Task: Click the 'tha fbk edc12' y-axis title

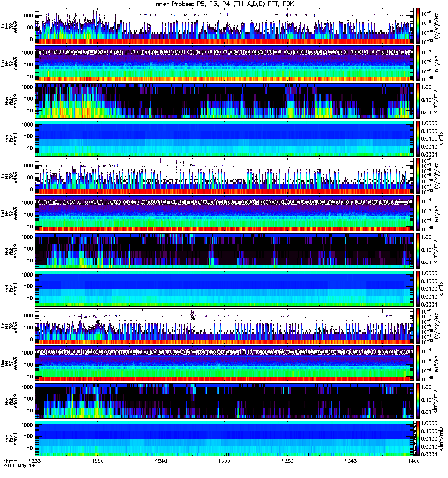Action: point(11,101)
